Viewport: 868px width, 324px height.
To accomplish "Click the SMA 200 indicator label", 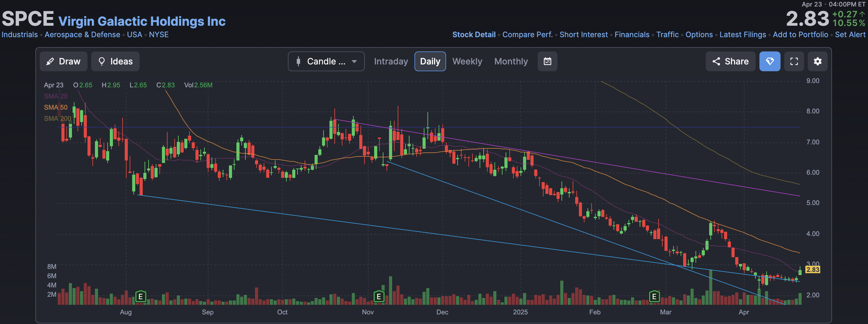I will point(57,118).
